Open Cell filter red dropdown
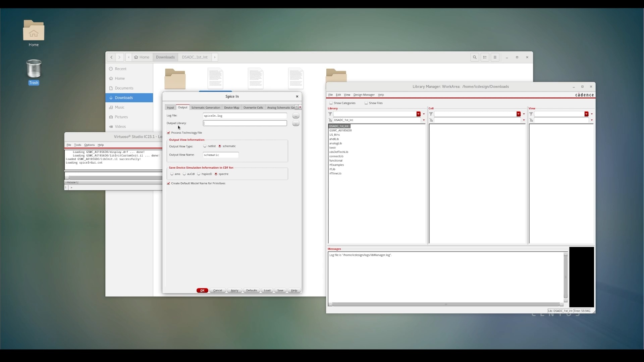Image resolution: width=644 pixels, height=362 pixels. 519,114
